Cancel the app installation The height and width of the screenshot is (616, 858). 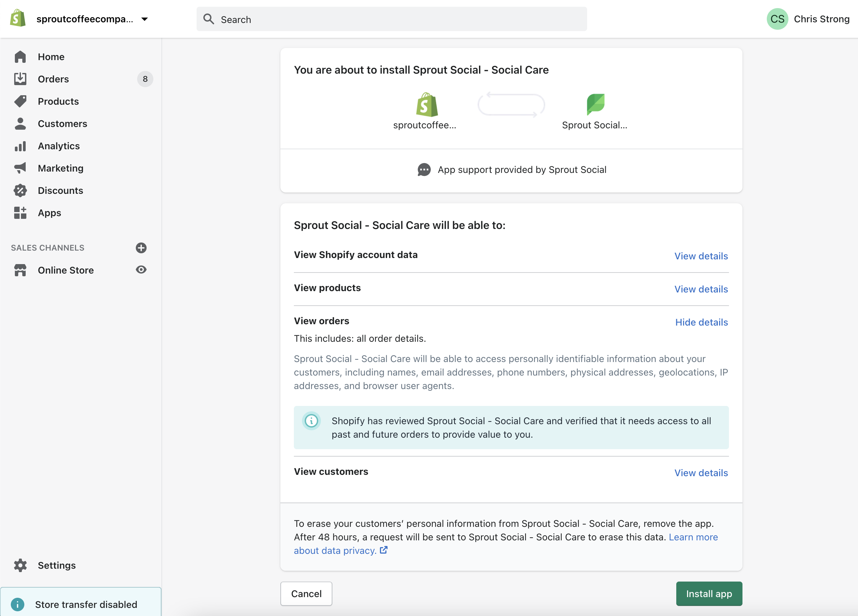306,594
